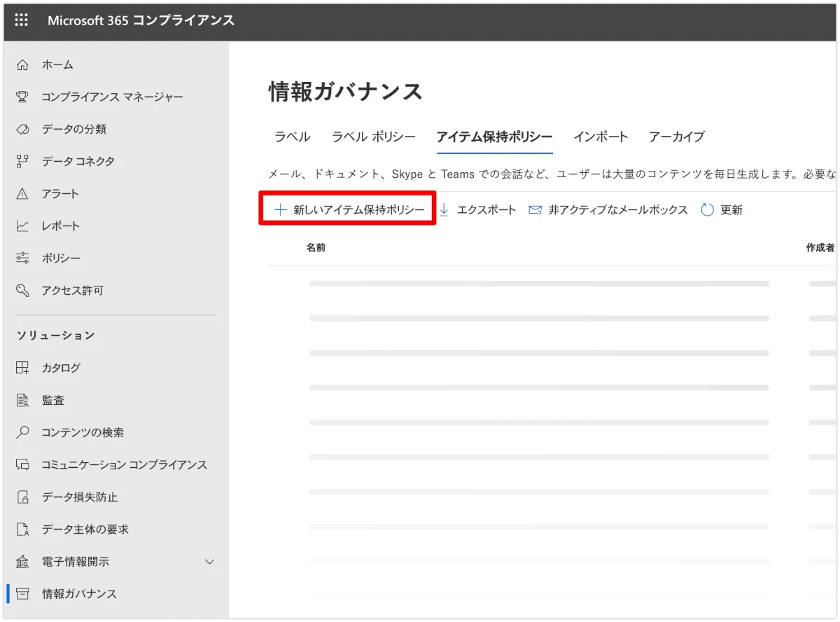Image resolution: width=840 pixels, height=622 pixels.
Task: Open the app launcher waffle icon
Action: (22, 20)
